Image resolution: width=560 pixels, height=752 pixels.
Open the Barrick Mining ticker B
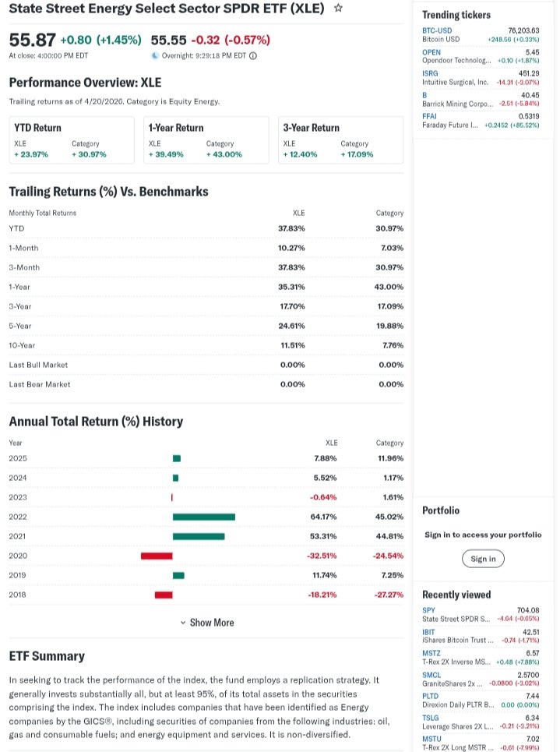[424, 95]
